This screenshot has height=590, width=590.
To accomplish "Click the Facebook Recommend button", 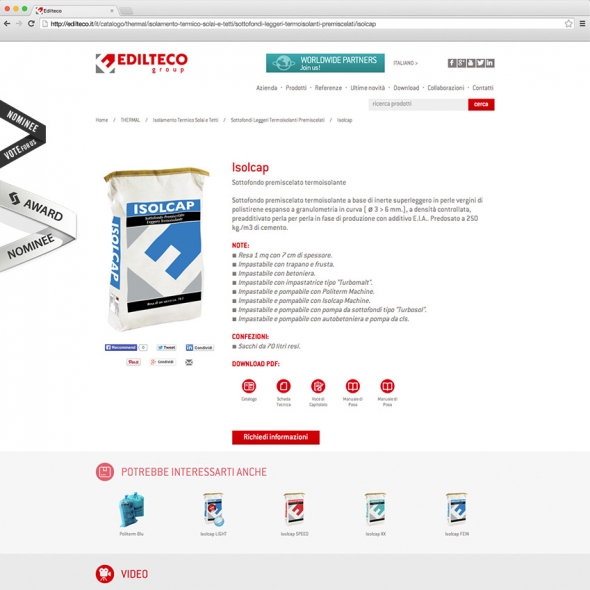I will pos(121,347).
